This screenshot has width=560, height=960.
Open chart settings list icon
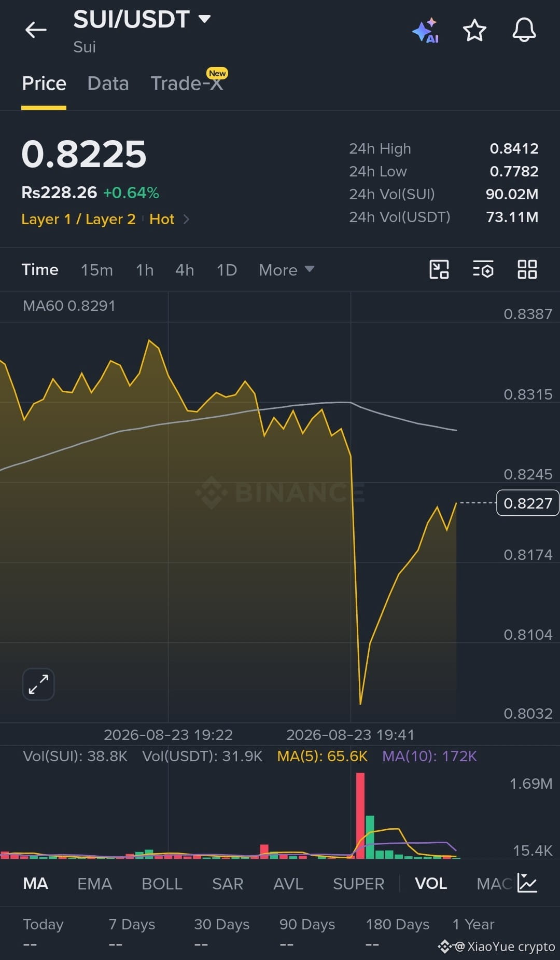pos(483,270)
